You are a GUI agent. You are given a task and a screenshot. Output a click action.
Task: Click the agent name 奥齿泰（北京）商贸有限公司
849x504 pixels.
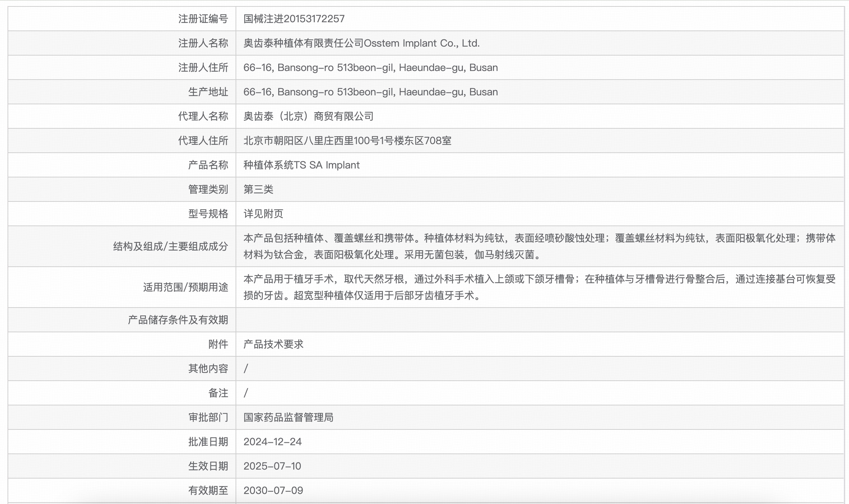pos(308,116)
